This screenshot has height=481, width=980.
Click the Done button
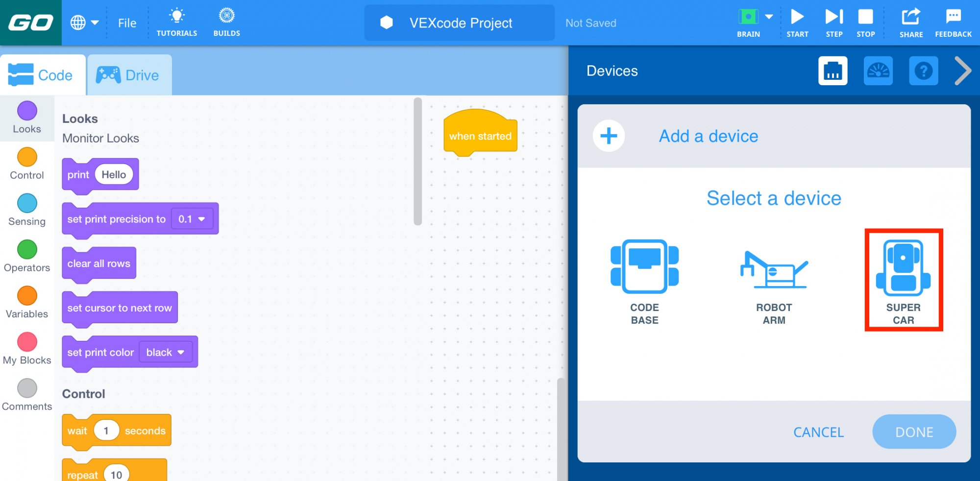pyautogui.click(x=914, y=432)
